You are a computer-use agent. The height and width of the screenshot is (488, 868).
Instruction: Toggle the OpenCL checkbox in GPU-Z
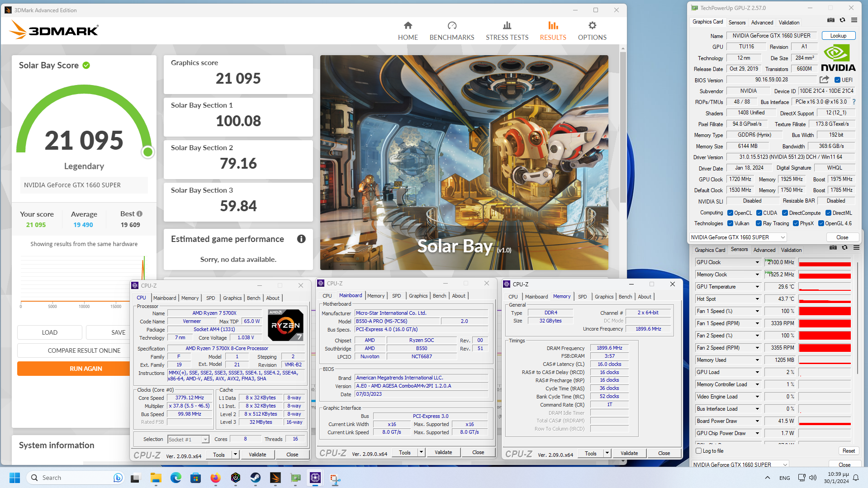tap(730, 213)
